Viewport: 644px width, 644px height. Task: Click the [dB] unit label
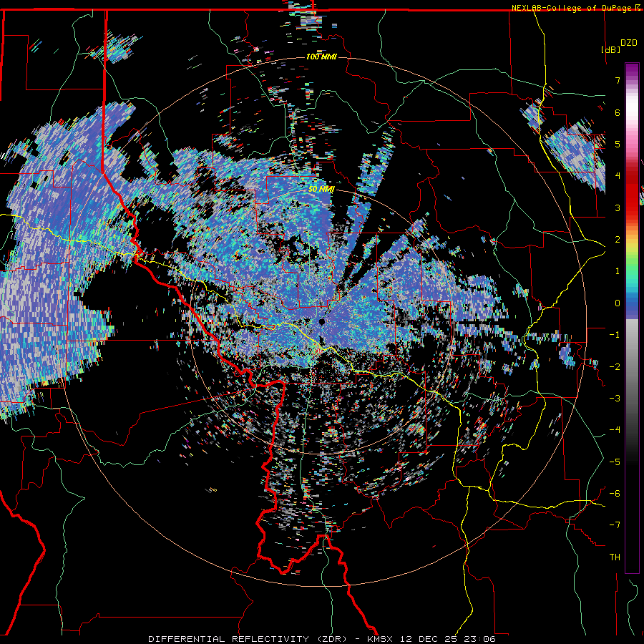(610, 49)
